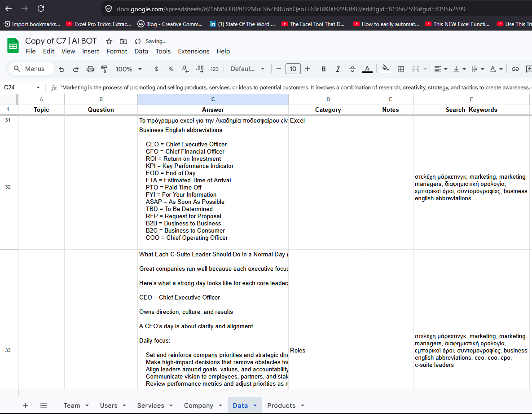Expand merge cells options arrow

(x=425, y=69)
